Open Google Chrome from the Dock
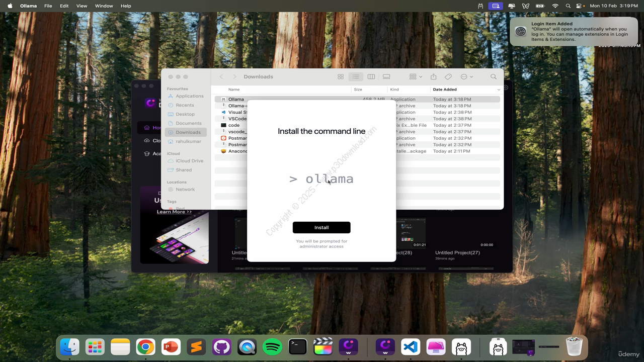644x362 pixels. (145, 347)
